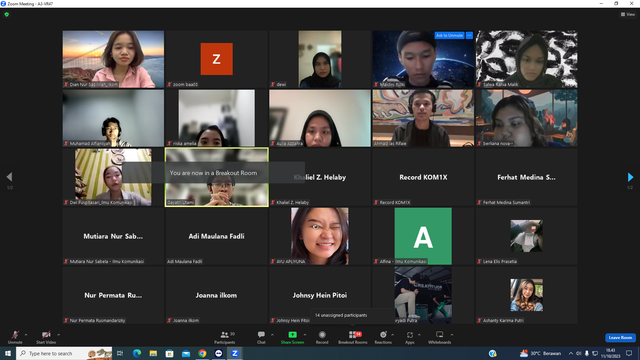Select the Mutiara Nur Sabela tile
640x360 pixels.
coord(113,236)
